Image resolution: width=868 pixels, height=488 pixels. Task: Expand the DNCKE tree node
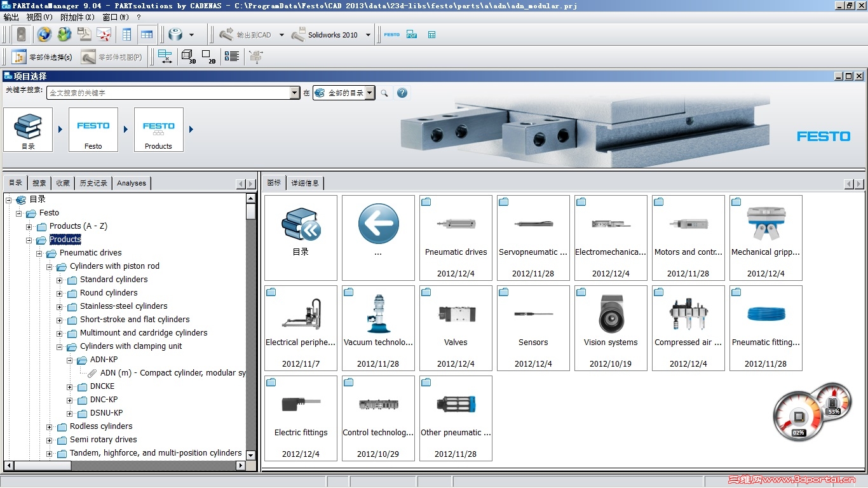tap(70, 387)
